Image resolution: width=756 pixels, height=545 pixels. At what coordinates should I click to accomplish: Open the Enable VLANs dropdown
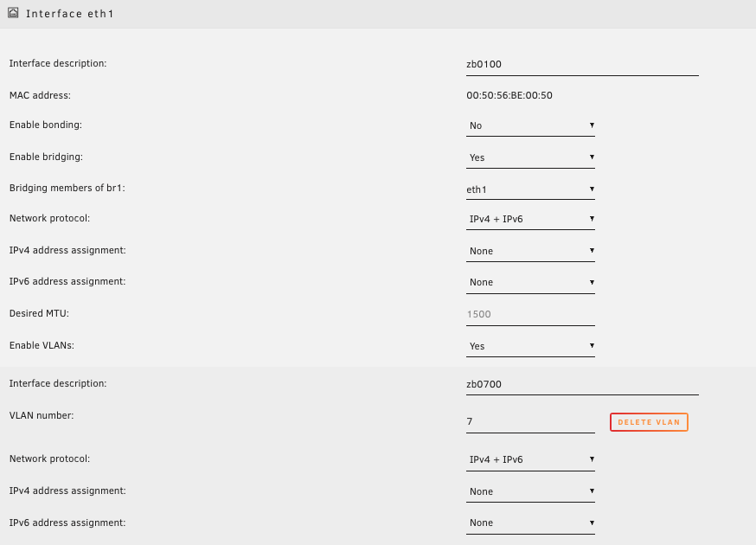(530, 346)
